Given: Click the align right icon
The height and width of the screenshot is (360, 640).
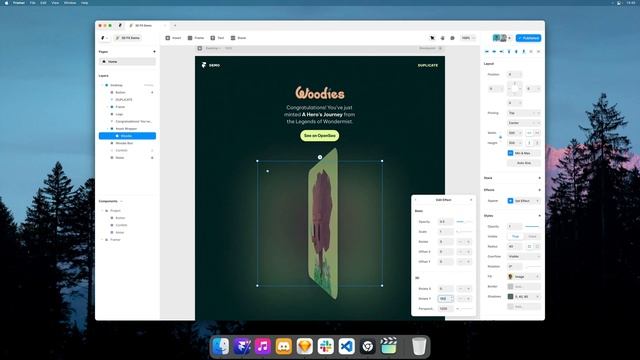Looking at the screenshot, I should tap(501, 52).
